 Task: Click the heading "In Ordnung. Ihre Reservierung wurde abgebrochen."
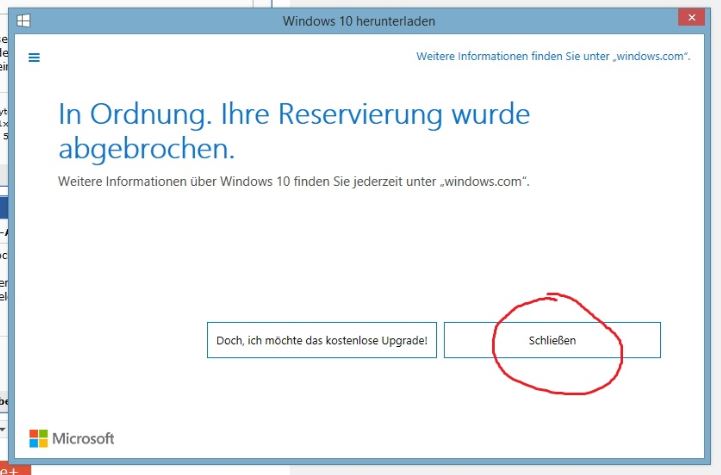(294, 131)
